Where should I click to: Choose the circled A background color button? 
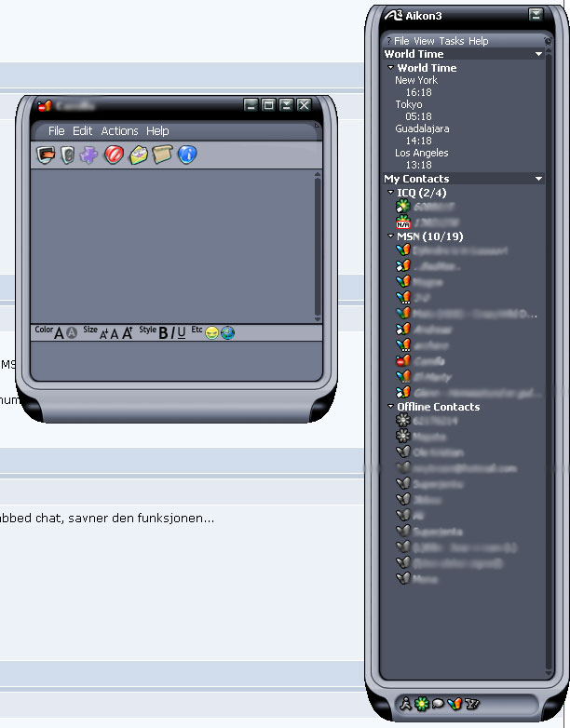tap(72, 333)
